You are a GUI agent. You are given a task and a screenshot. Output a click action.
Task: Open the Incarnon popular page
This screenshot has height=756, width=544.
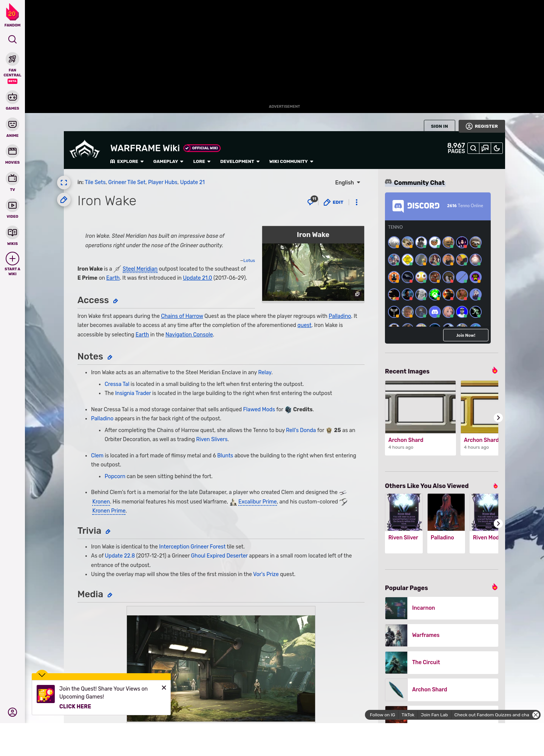pyautogui.click(x=442, y=608)
